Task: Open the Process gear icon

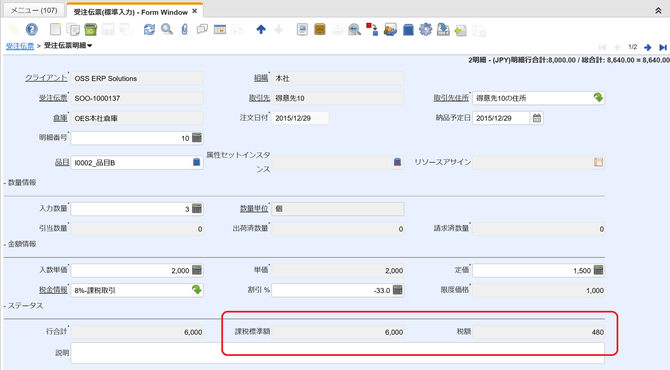Action: 425,29
